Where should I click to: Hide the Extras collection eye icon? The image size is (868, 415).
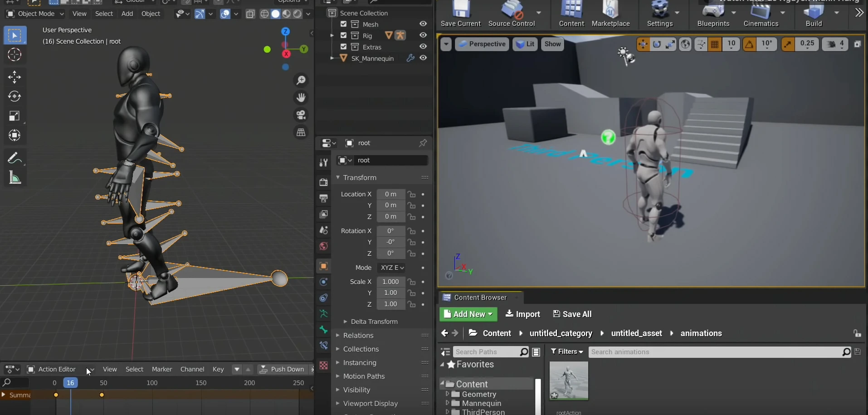[x=423, y=47]
